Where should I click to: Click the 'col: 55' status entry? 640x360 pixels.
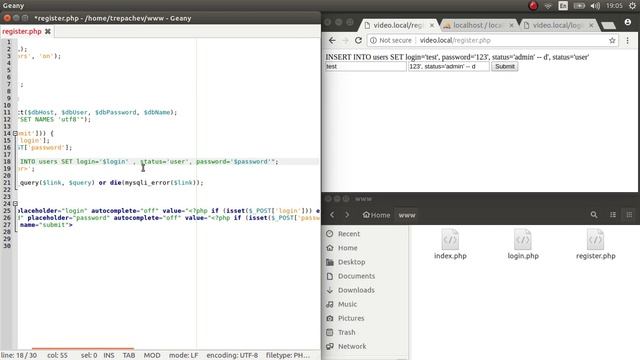click(x=58, y=356)
